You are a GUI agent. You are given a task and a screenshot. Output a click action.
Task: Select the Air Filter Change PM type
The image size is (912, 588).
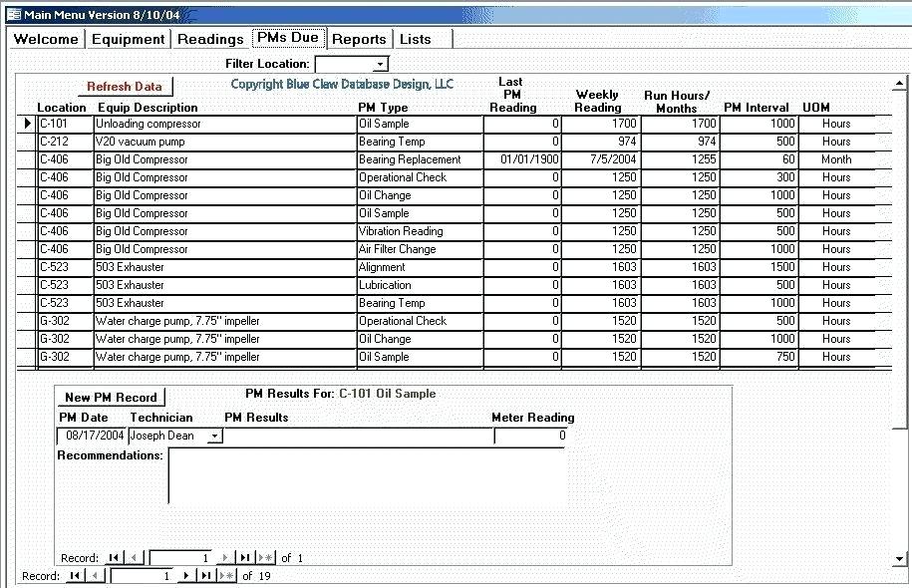tap(420, 249)
